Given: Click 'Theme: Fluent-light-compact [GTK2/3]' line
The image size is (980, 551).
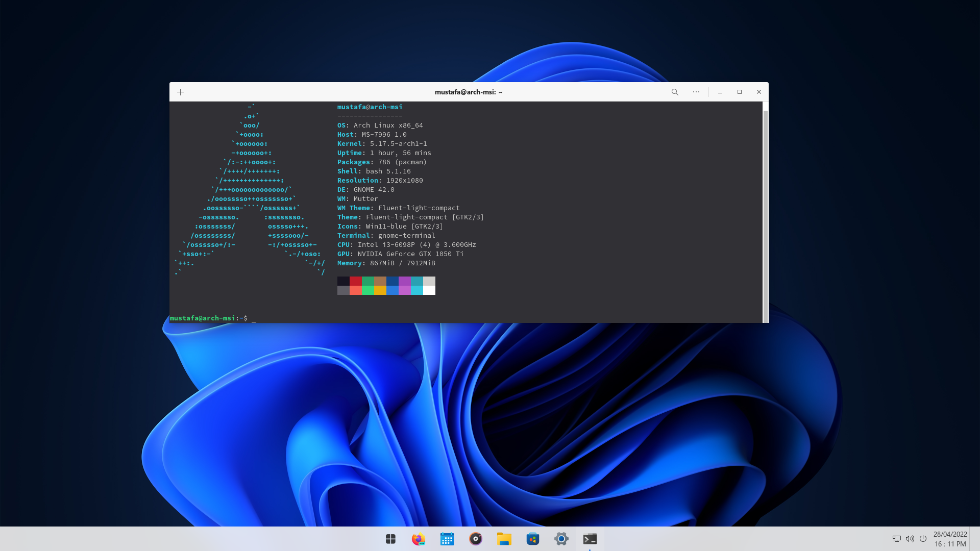Looking at the screenshot, I should pos(410,217).
